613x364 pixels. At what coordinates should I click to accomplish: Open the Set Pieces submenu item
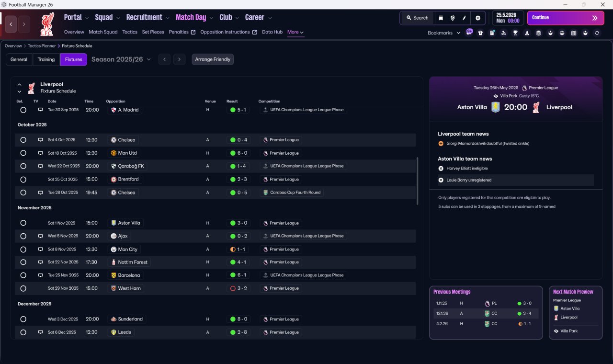pos(153,32)
